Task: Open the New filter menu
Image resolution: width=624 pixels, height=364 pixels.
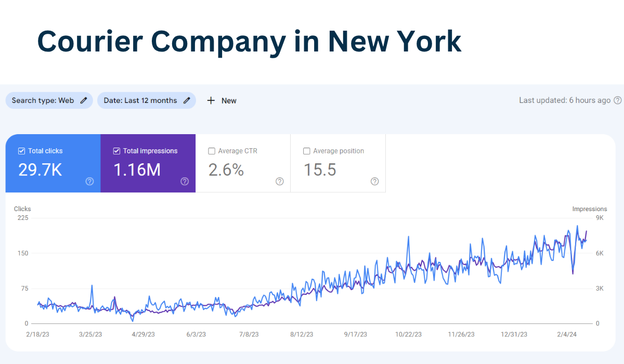Action: click(222, 100)
